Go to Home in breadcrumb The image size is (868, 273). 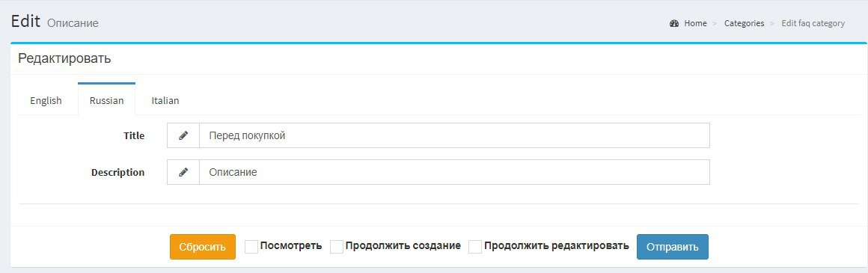click(695, 23)
